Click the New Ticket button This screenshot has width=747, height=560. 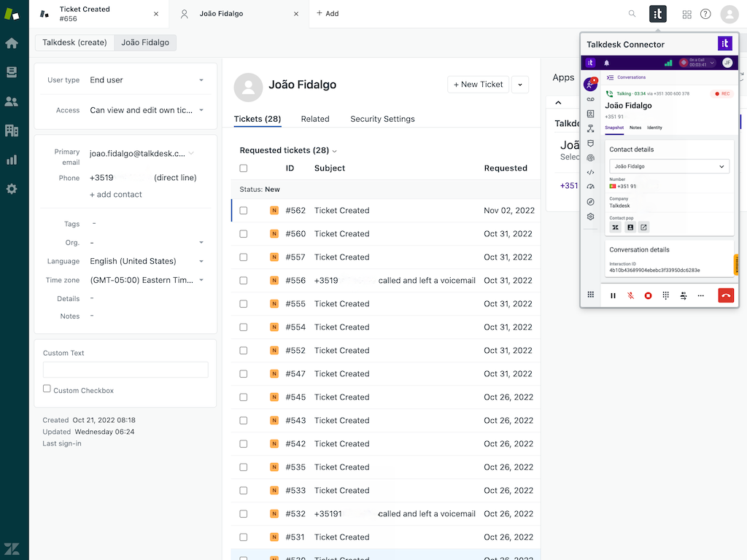[478, 85]
